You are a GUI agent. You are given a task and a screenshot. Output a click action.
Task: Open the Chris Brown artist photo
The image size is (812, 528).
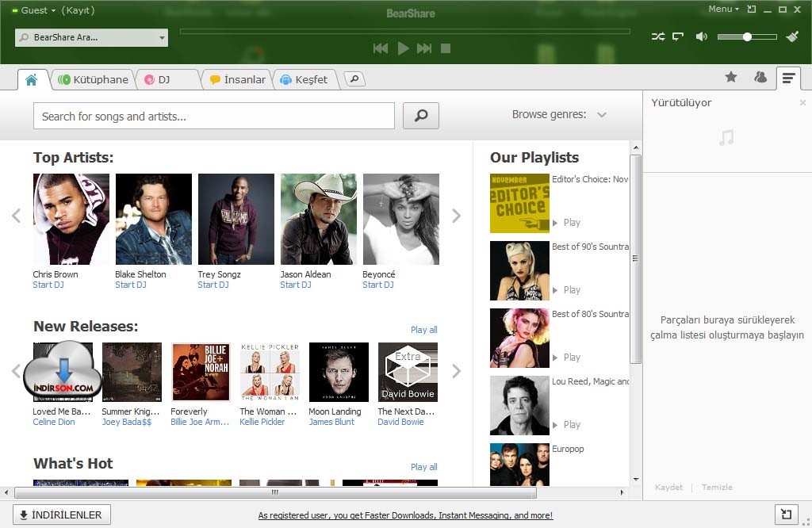[x=71, y=219]
